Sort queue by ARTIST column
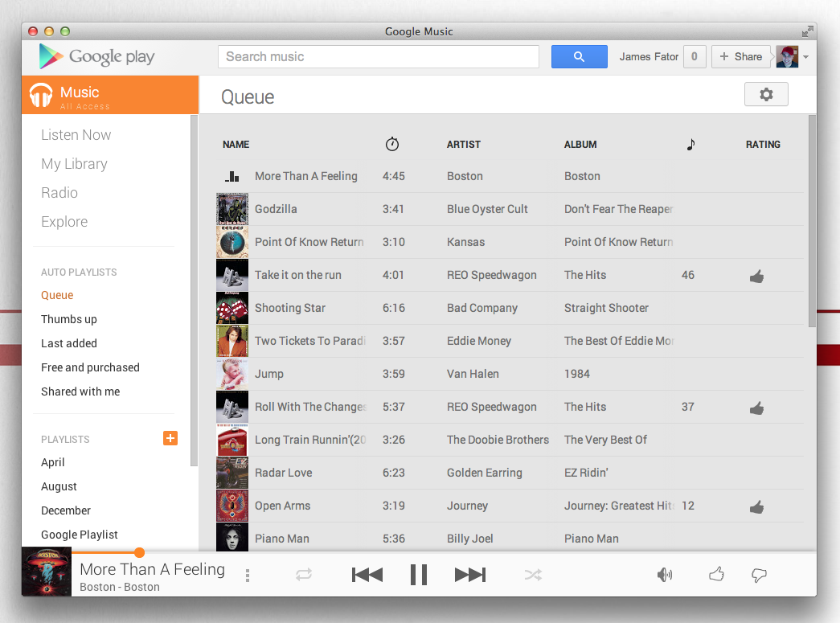 (x=464, y=144)
